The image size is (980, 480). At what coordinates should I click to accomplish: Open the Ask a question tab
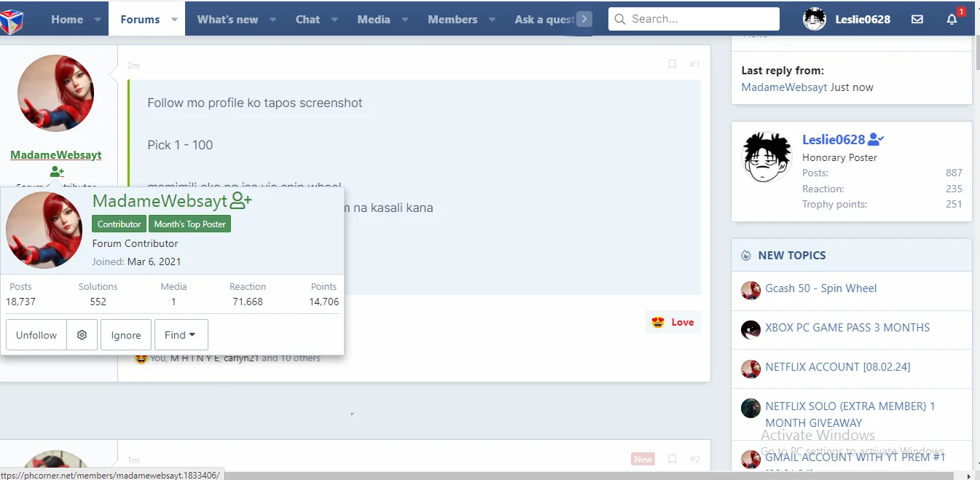[544, 20]
